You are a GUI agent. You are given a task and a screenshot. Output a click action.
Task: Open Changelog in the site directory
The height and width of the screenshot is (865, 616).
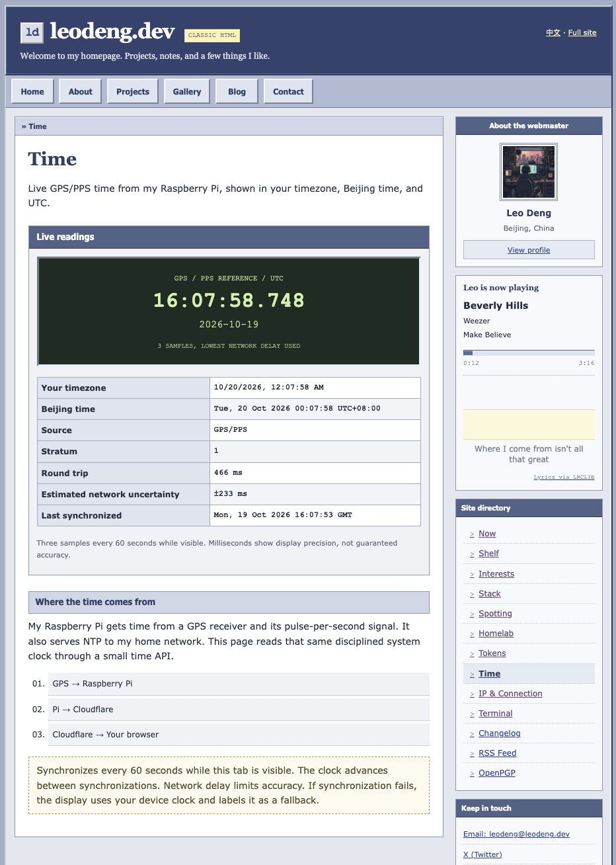tap(500, 733)
